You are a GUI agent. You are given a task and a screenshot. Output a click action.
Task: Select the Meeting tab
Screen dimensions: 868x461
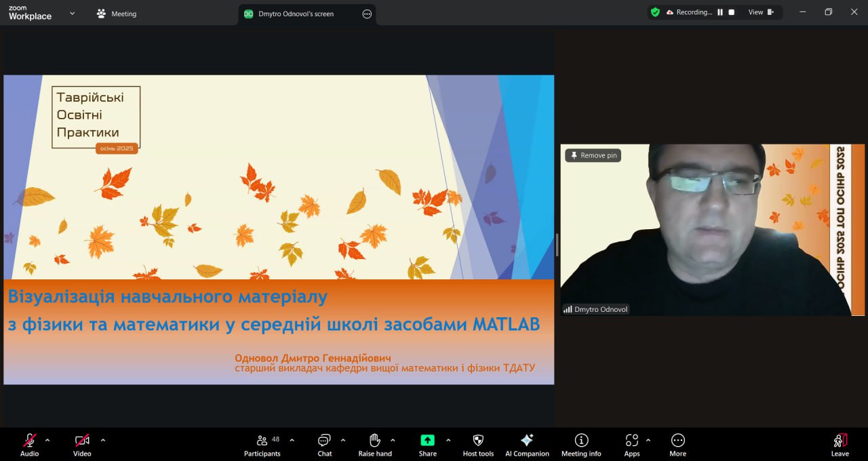pyautogui.click(x=117, y=14)
